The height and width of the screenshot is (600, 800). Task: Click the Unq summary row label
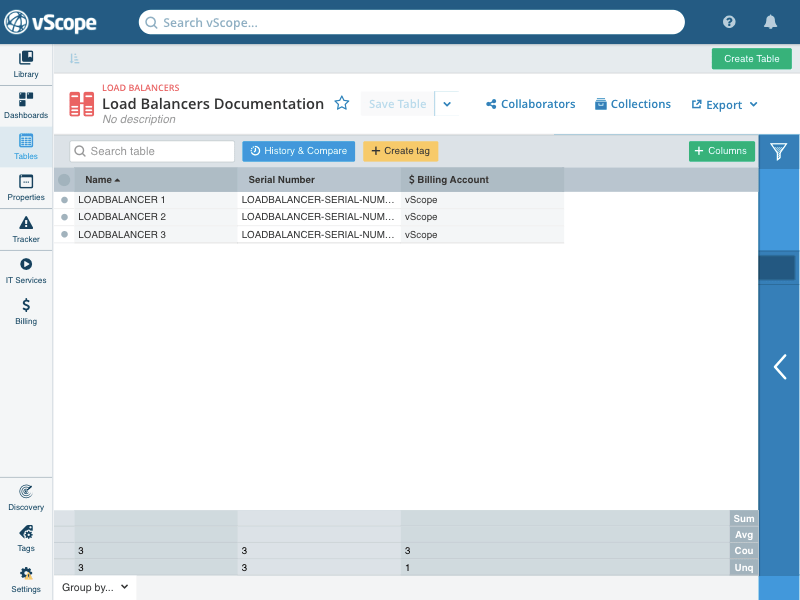(744, 567)
